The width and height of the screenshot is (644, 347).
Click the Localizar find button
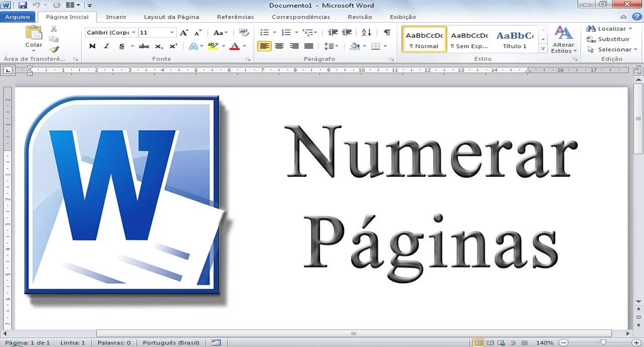click(x=609, y=29)
